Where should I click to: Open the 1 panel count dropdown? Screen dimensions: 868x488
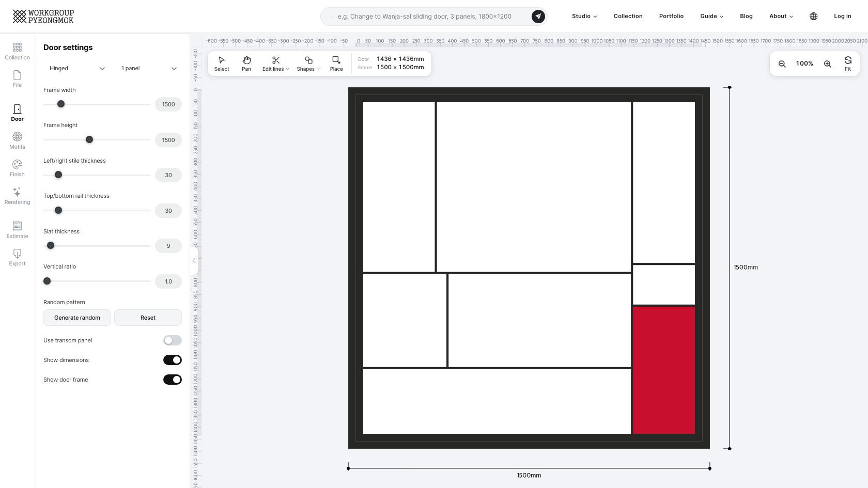click(149, 68)
